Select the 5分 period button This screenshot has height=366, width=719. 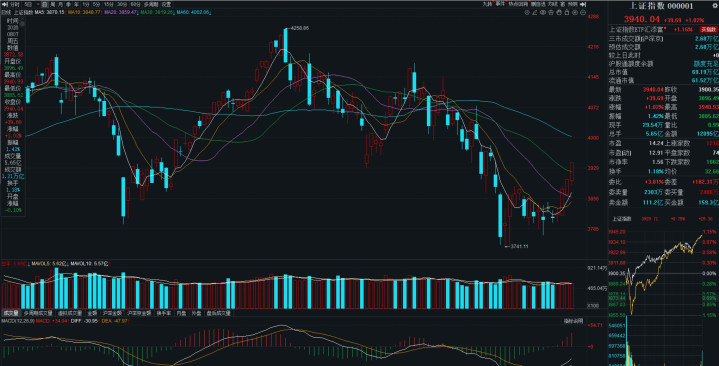point(96,4)
